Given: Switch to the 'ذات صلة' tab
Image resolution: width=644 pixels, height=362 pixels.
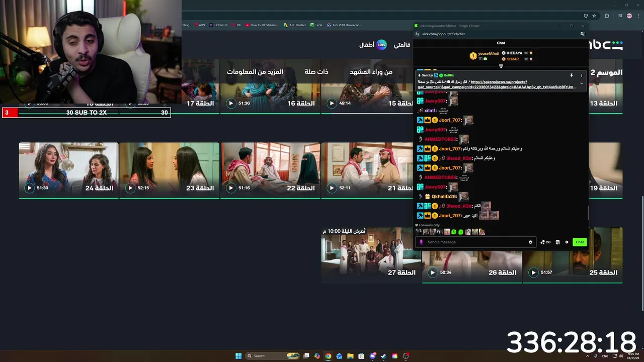Looking at the screenshot, I should [x=316, y=72].
